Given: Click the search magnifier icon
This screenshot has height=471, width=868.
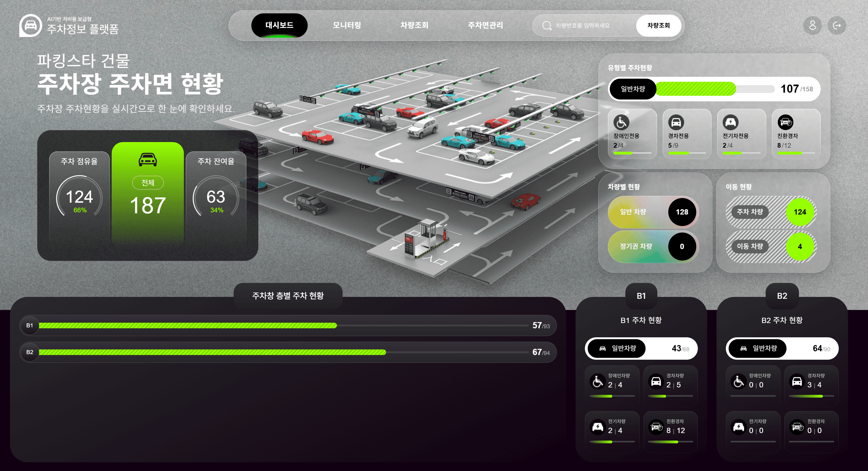Looking at the screenshot, I should (x=547, y=25).
